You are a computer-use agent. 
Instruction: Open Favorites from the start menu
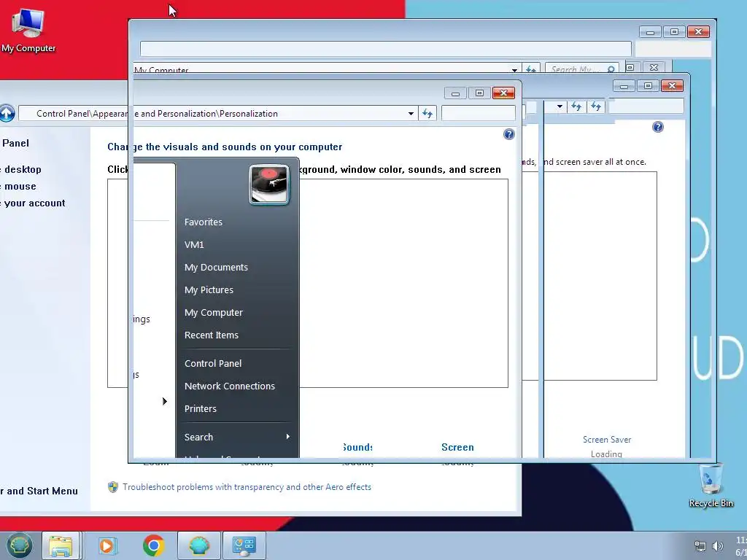click(204, 222)
